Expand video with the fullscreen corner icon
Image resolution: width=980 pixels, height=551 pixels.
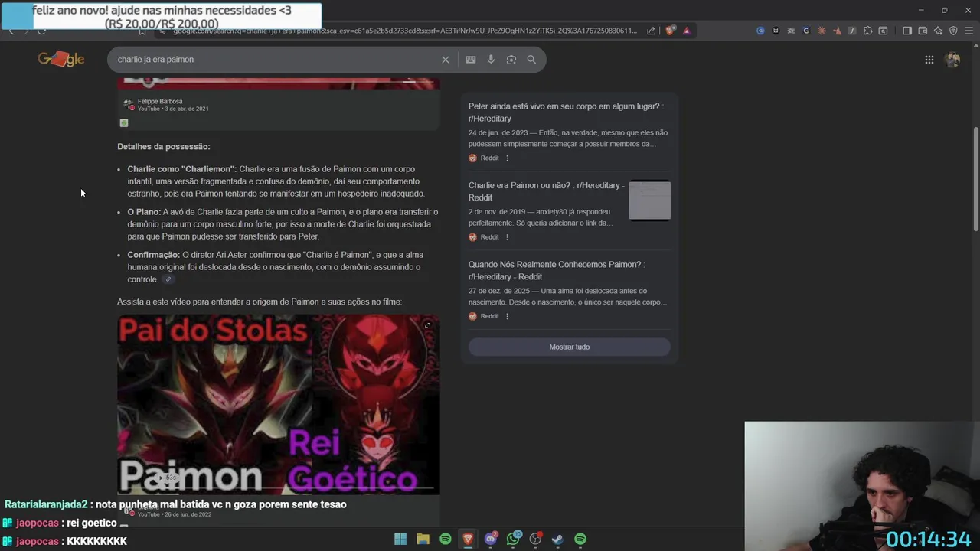coord(427,326)
